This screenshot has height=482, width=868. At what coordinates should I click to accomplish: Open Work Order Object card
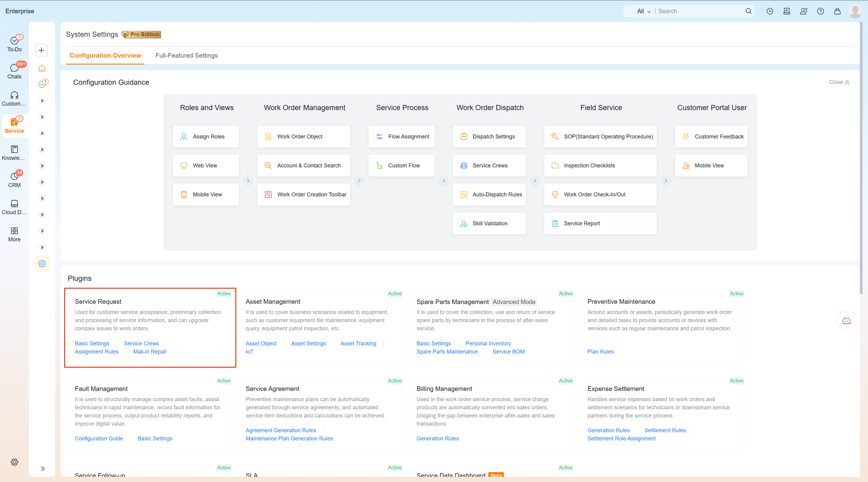pos(303,137)
